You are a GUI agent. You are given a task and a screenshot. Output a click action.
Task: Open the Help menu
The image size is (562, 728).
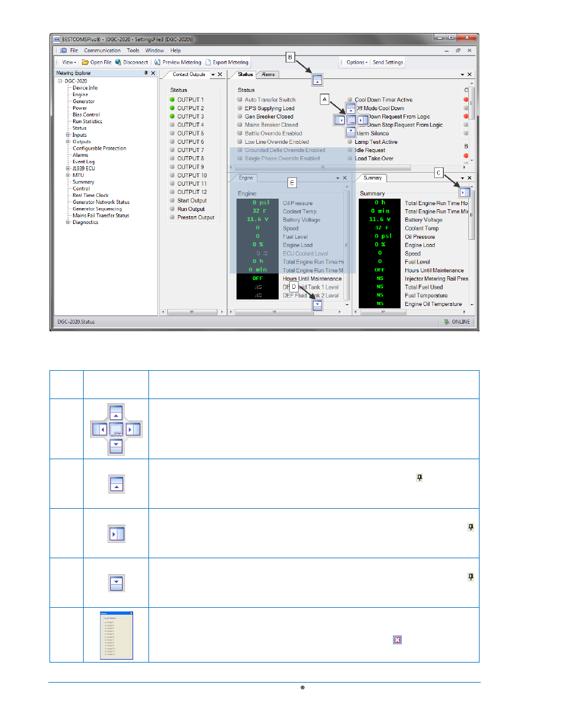(176, 51)
